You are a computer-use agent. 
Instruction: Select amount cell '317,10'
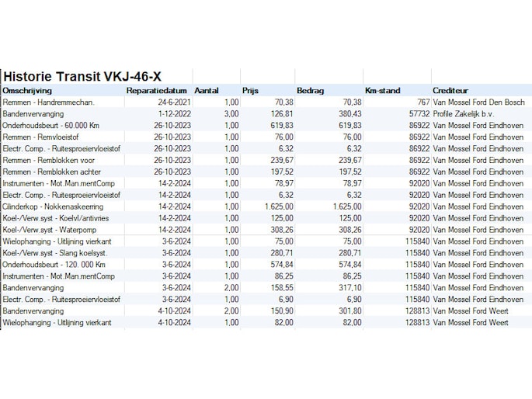350,287
